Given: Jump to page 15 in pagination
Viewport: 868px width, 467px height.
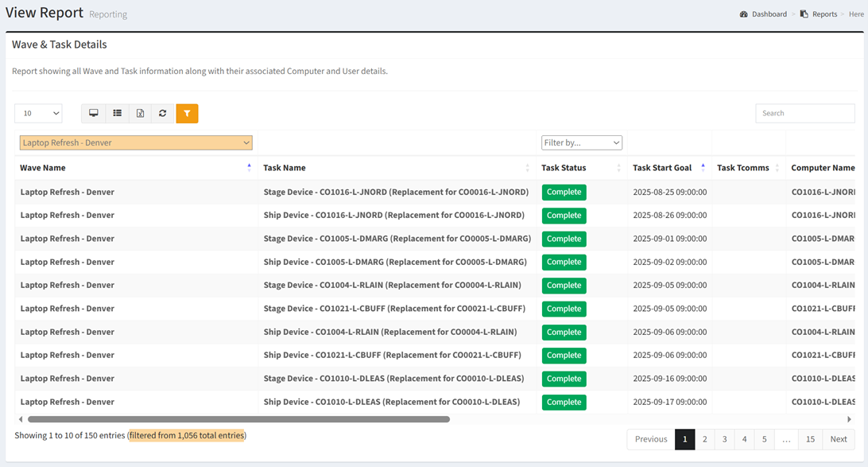Looking at the screenshot, I should pyautogui.click(x=810, y=439).
